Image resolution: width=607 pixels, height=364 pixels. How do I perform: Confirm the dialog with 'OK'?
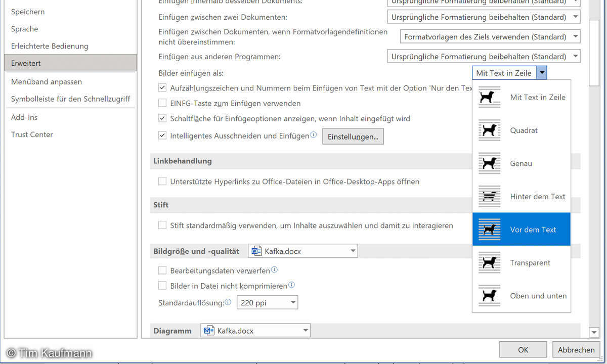click(523, 349)
